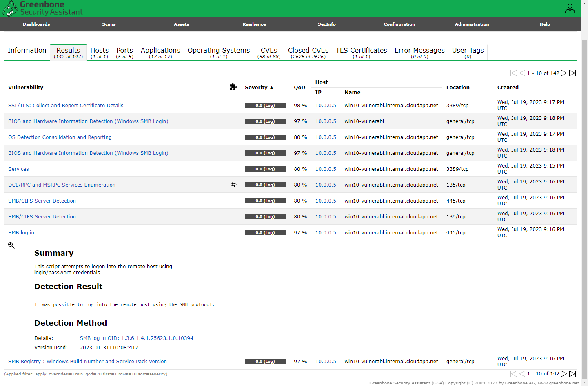
Task: Switch to the Error Messages tab
Action: point(419,53)
